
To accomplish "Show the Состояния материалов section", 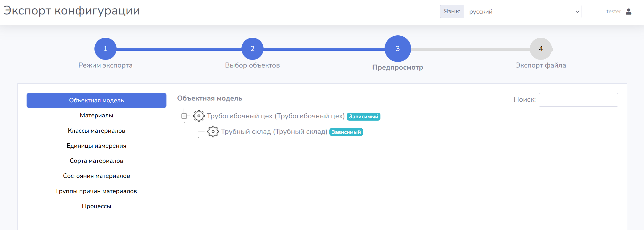I will [97, 176].
